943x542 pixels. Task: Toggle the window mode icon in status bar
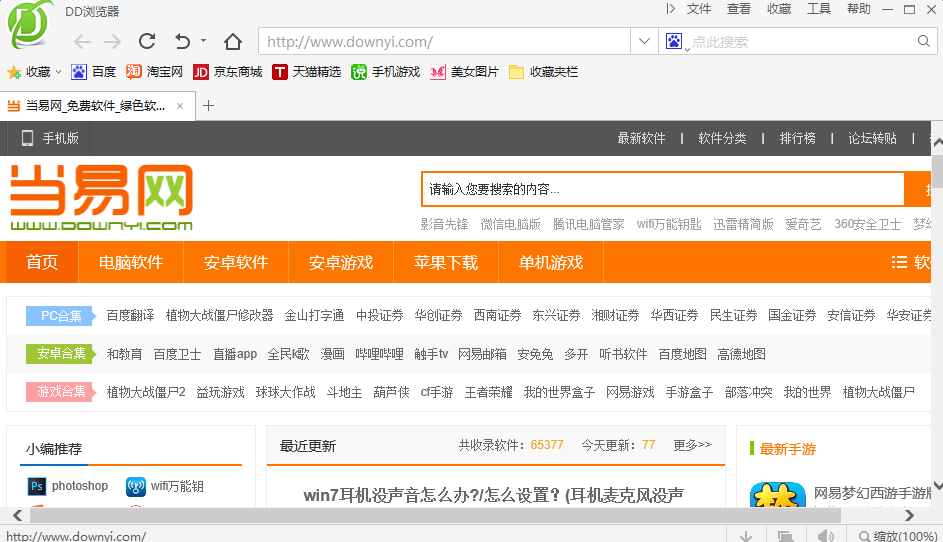click(x=786, y=536)
